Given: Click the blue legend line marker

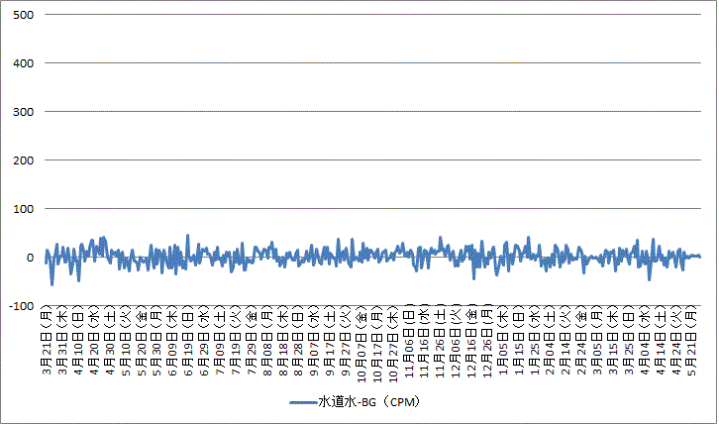Looking at the screenshot, I should [302, 402].
